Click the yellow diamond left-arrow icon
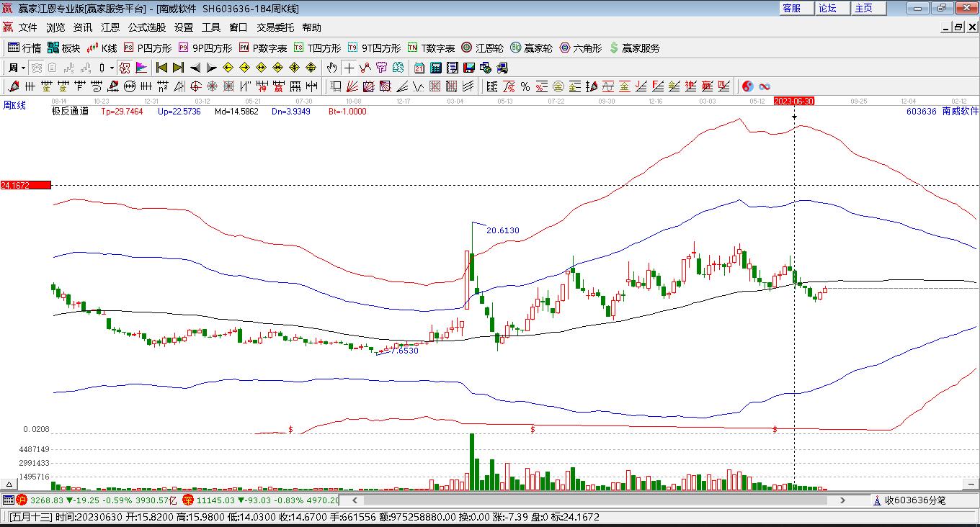The width and height of the screenshot is (980, 527). pos(228,68)
